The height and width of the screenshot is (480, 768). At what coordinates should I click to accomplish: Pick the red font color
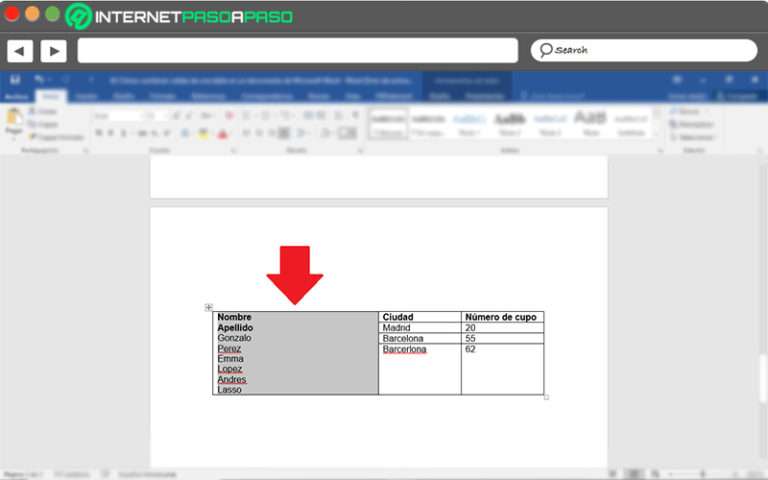tap(223, 133)
